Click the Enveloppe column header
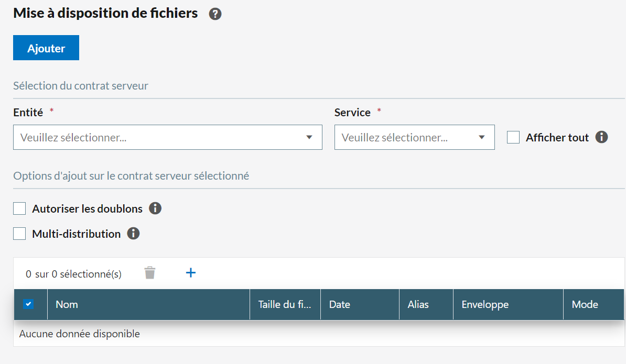This screenshot has height=364, width=626. pyautogui.click(x=485, y=304)
